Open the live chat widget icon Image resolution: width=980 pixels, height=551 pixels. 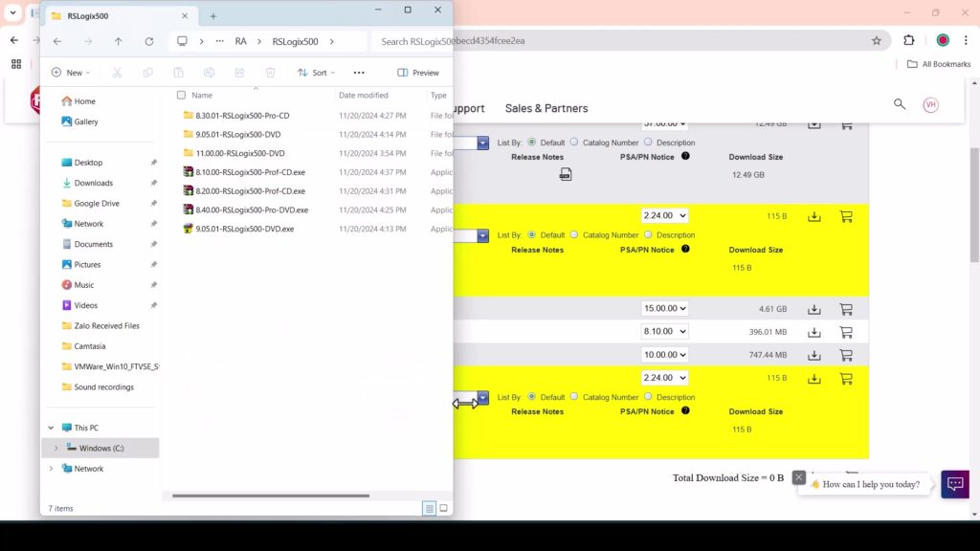pos(955,484)
